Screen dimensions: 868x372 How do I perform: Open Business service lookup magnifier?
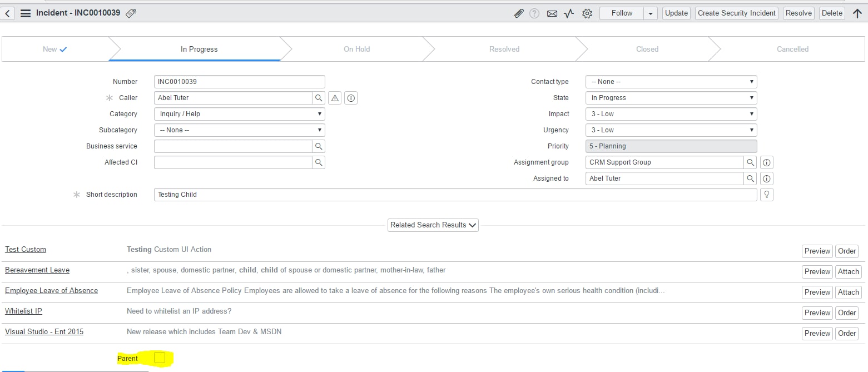[x=319, y=146]
